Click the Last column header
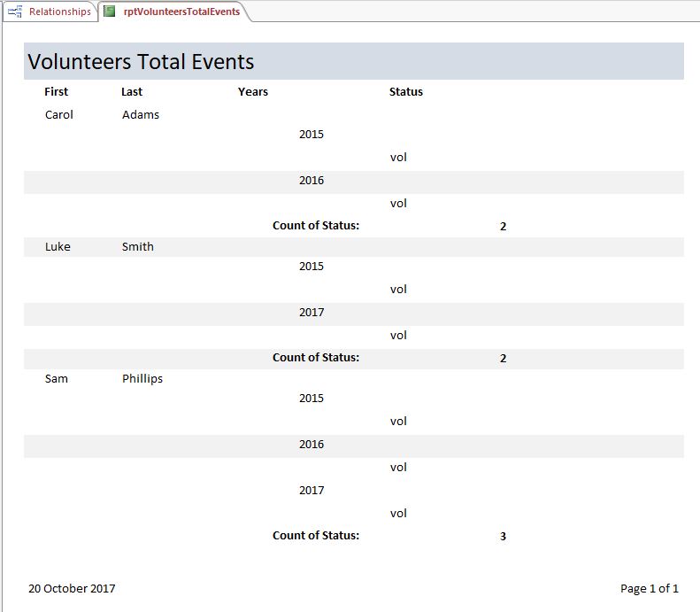 click(x=132, y=91)
